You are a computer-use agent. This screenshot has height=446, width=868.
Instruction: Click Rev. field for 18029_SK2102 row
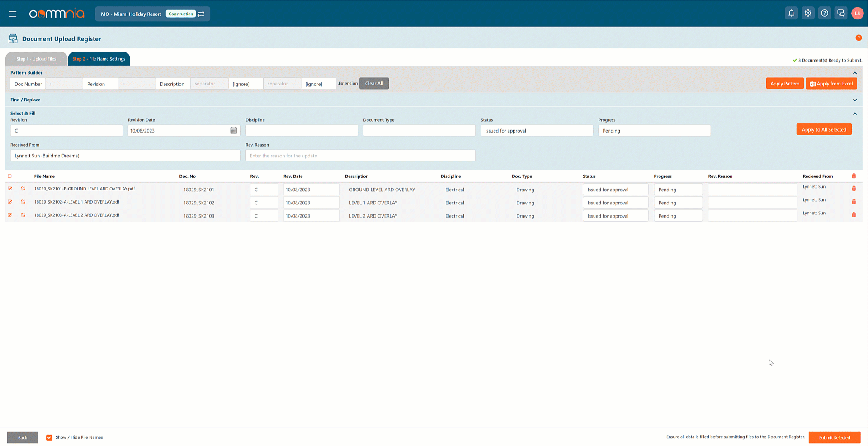click(x=264, y=203)
